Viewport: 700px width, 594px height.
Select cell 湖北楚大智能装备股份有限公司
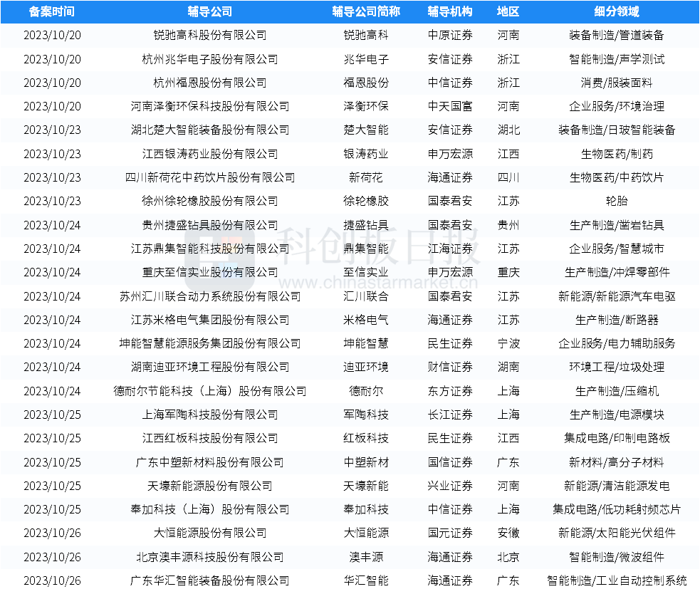click(x=210, y=130)
